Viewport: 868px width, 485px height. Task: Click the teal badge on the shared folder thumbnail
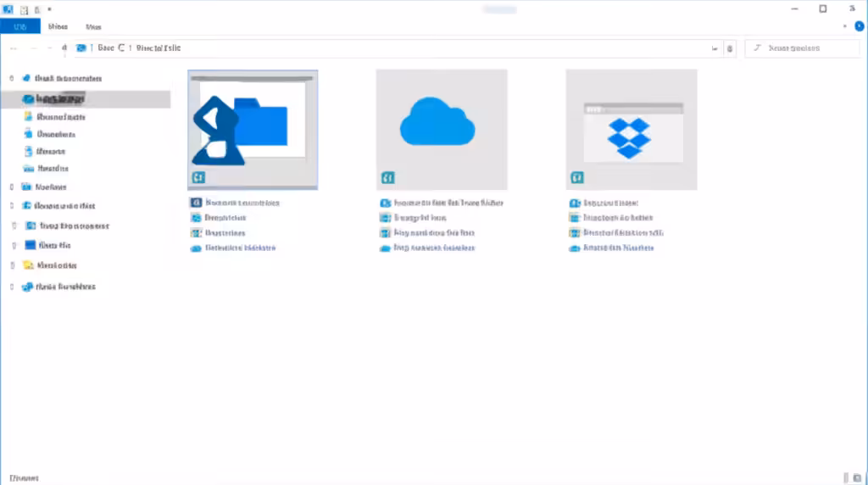point(198,178)
